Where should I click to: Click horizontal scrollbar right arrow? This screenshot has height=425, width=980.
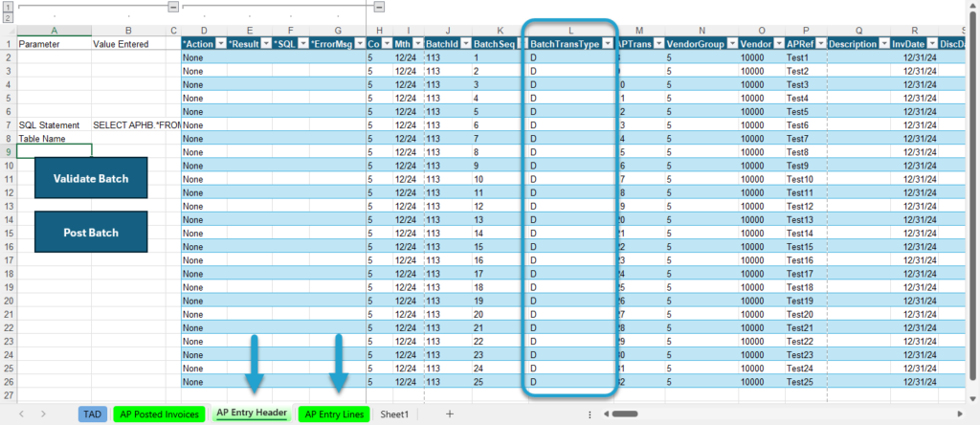[x=961, y=414]
